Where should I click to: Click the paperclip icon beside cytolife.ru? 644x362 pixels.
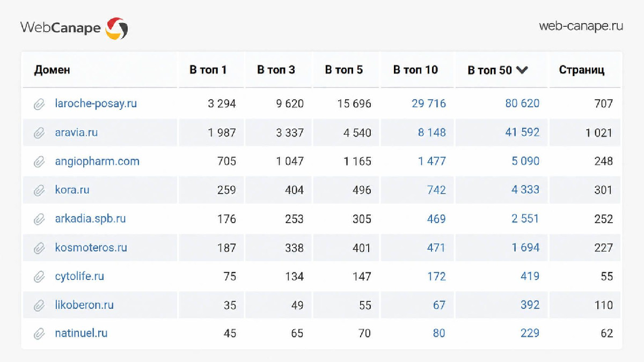pyautogui.click(x=39, y=277)
